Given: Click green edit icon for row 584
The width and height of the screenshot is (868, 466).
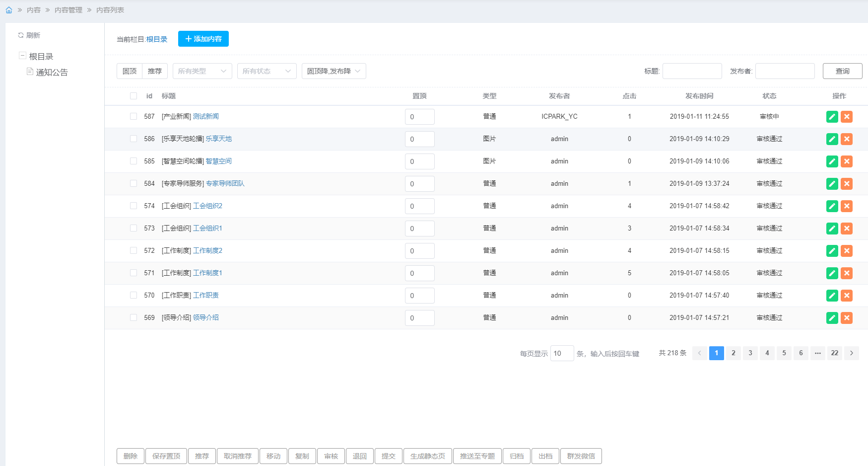Looking at the screenshot, I should (x=832, y=184).
